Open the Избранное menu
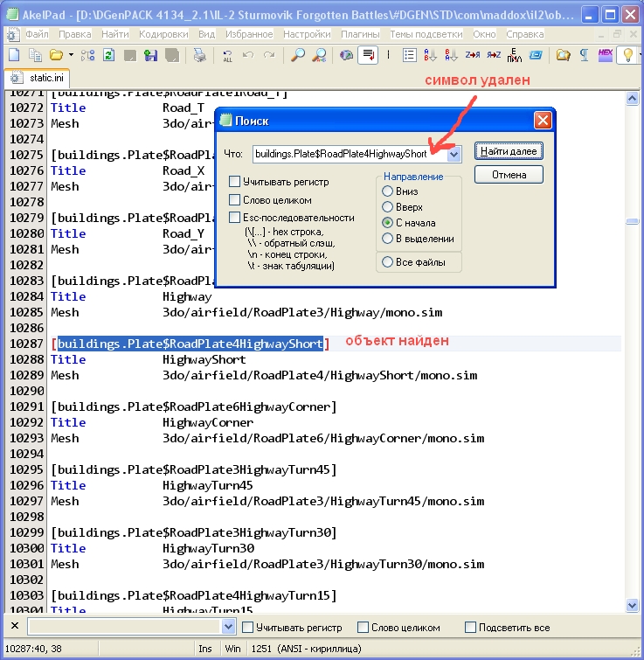This screenshot has height=660, width=644. [249, 34]
